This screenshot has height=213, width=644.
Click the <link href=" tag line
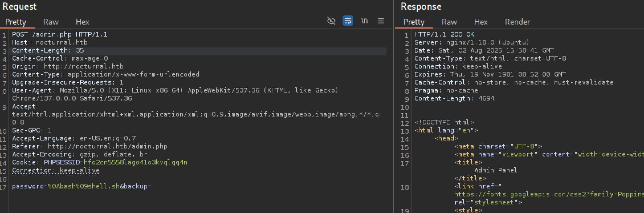[478, 186]
